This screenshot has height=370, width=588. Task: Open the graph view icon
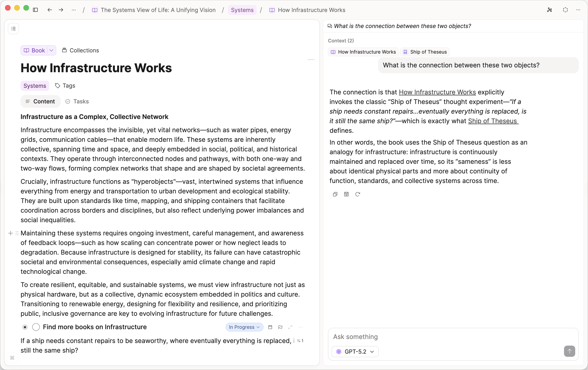point(549,10)
